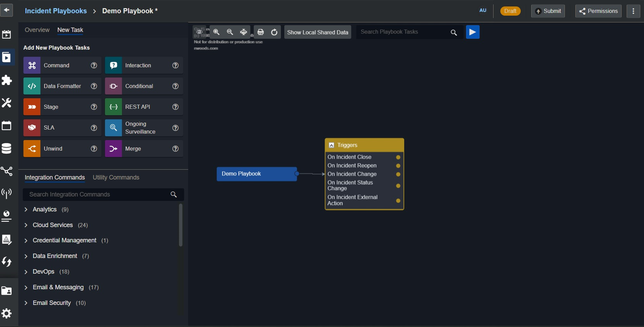Open the globe sidebar icon
The width and height of the screenshot is (644, 327).
pyautogui.click(x=6, y=216)
